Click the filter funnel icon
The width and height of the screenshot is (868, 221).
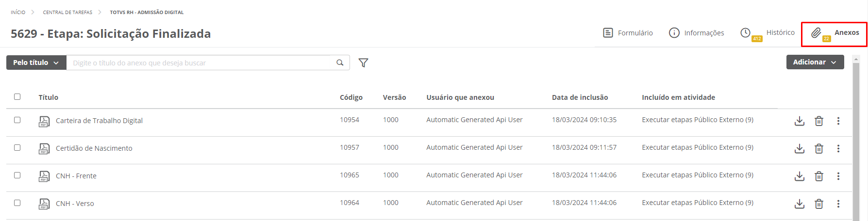(363, 63)
